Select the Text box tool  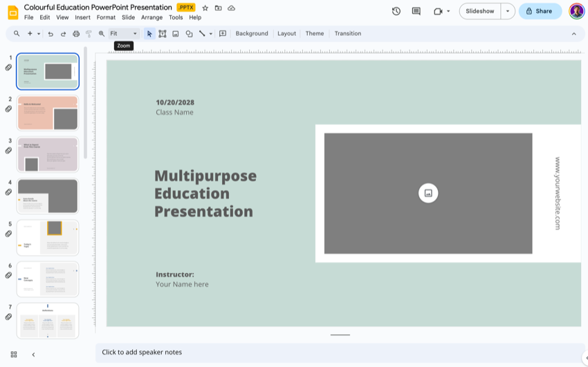[163, 34]
